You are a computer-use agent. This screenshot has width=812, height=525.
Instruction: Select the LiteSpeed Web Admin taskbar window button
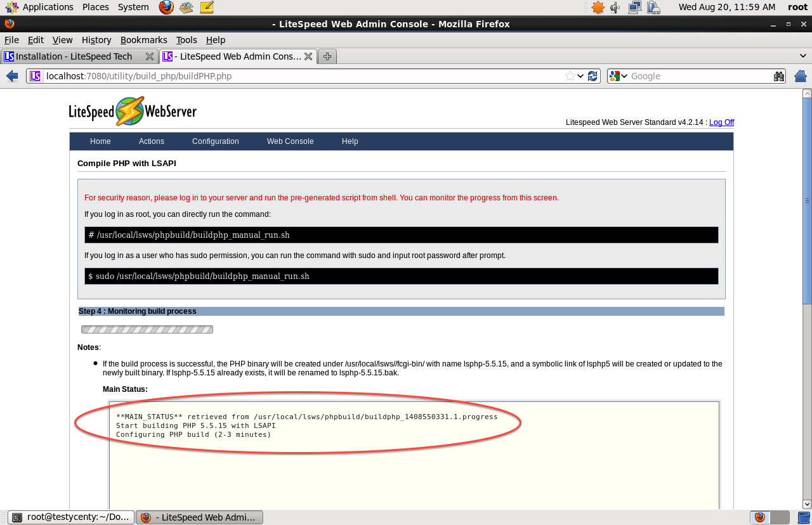(200, 517)
